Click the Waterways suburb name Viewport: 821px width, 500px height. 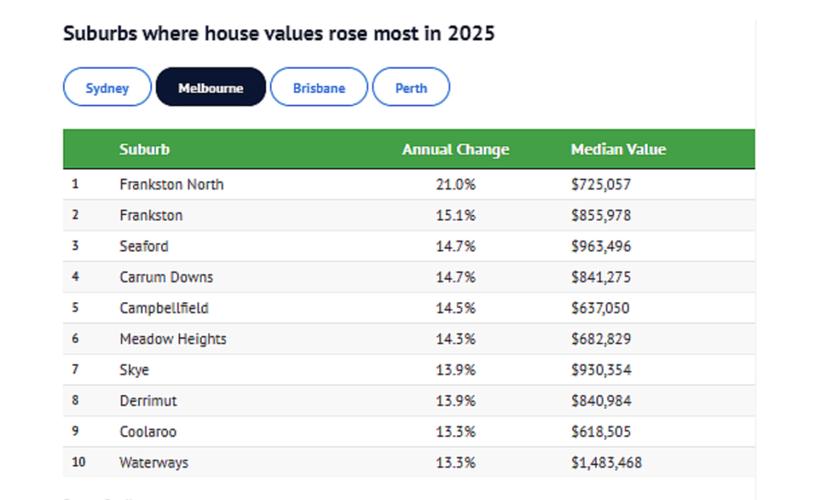pos(154,463)
